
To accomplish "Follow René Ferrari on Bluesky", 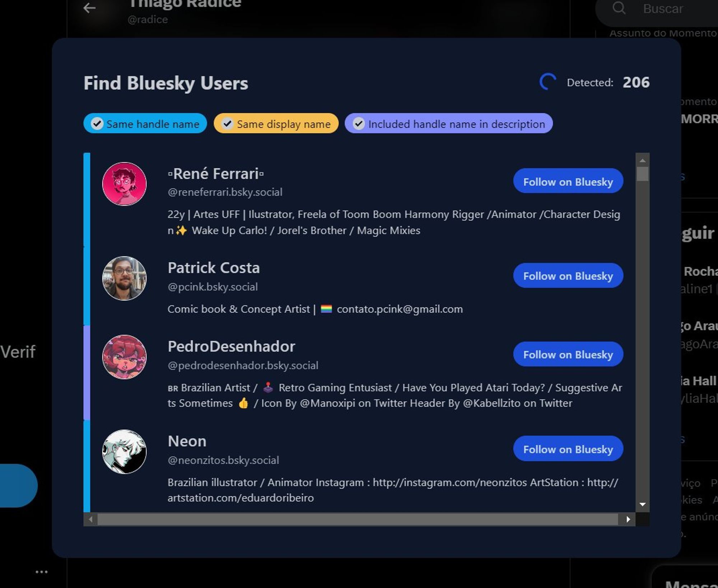I will 567,181.
